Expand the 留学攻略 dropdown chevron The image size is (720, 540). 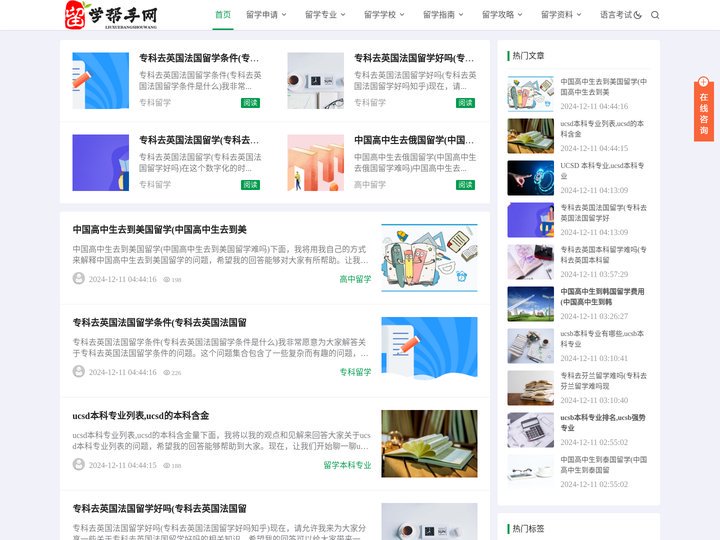pyautogui.click(x=520, y=15)
